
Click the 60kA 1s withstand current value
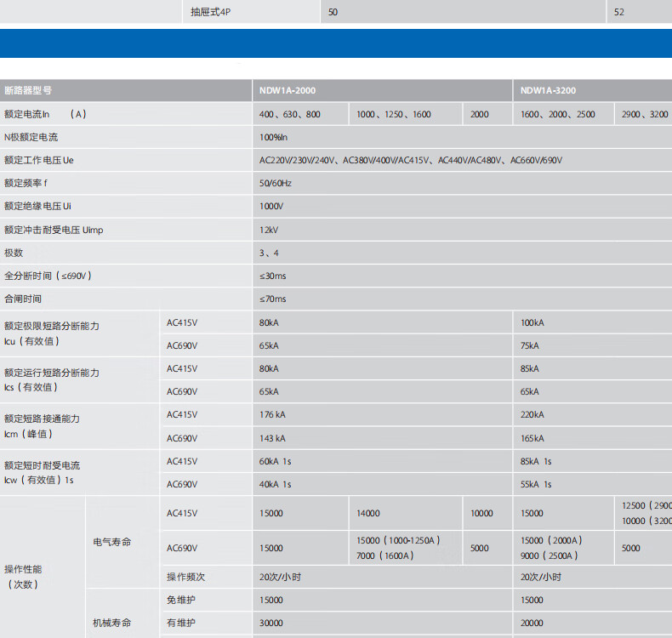click(x=276, y=461)
